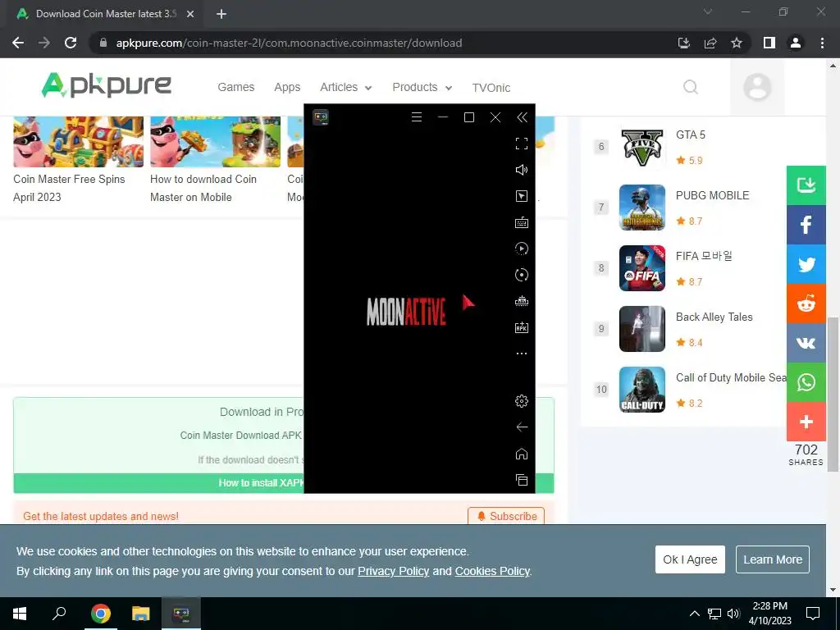Toggle emulator fullscreen mode icon
Image resolution: width=840 pixels, height=630 pixels.
click(521, 144)
